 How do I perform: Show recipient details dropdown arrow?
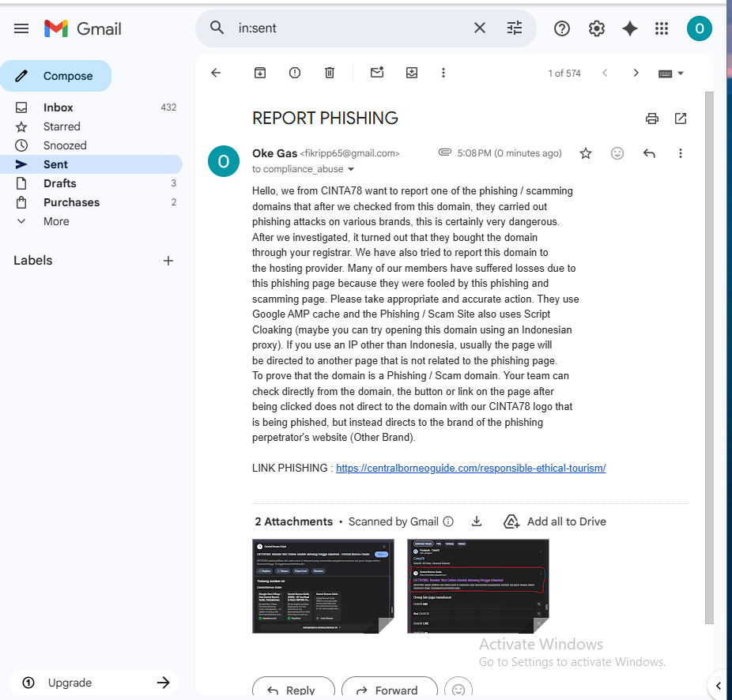tap(351, 169)
